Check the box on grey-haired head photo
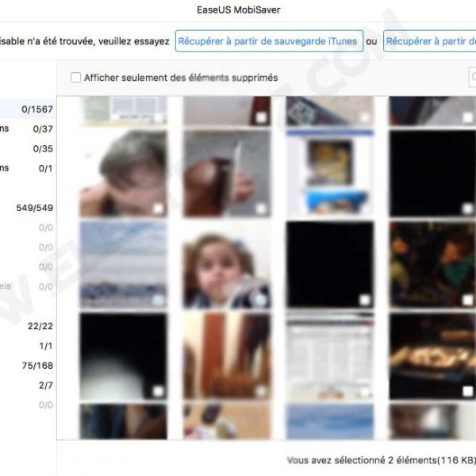 [158, 209]
